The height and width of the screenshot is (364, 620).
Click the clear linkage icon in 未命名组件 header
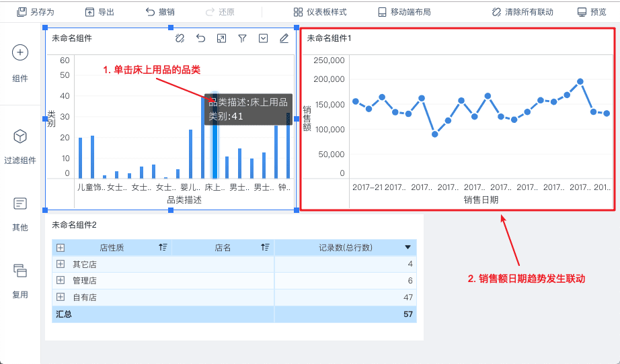click(180, 38)
